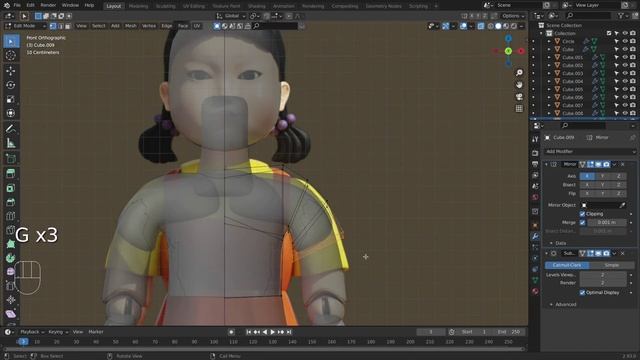Select the Measure tool
Screen dimensions: 640x360
click(11, 143)
